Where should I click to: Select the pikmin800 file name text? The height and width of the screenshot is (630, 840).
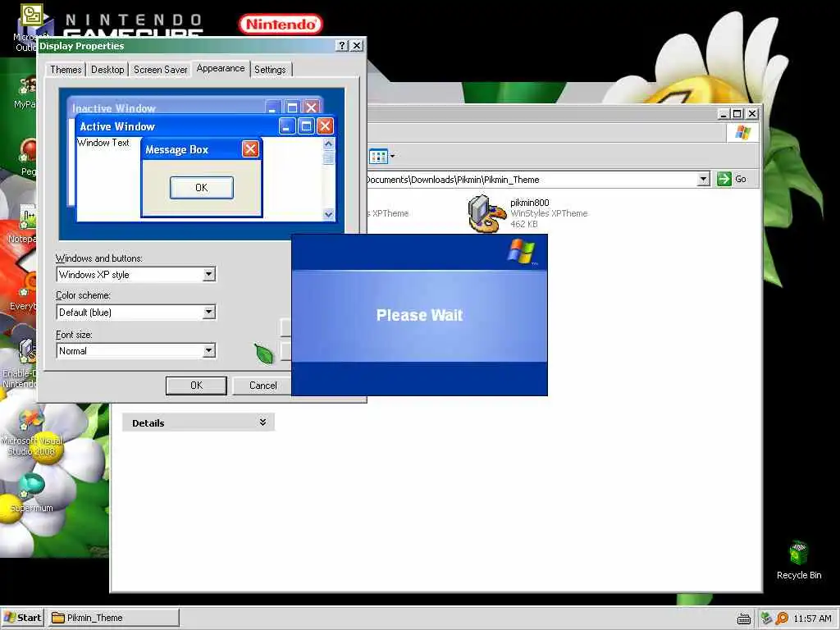tap(530, 203)
